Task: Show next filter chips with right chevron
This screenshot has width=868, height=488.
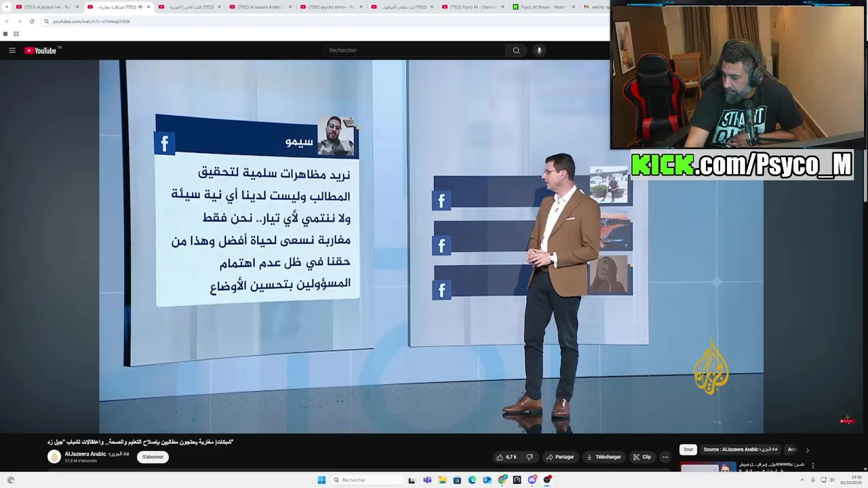Action: [807, 449]
